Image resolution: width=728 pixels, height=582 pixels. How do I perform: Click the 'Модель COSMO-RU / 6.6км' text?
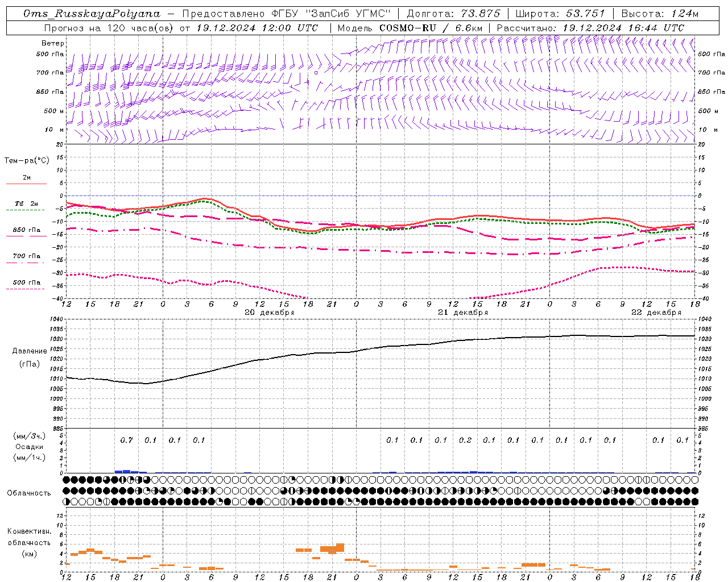coord(409,28)
